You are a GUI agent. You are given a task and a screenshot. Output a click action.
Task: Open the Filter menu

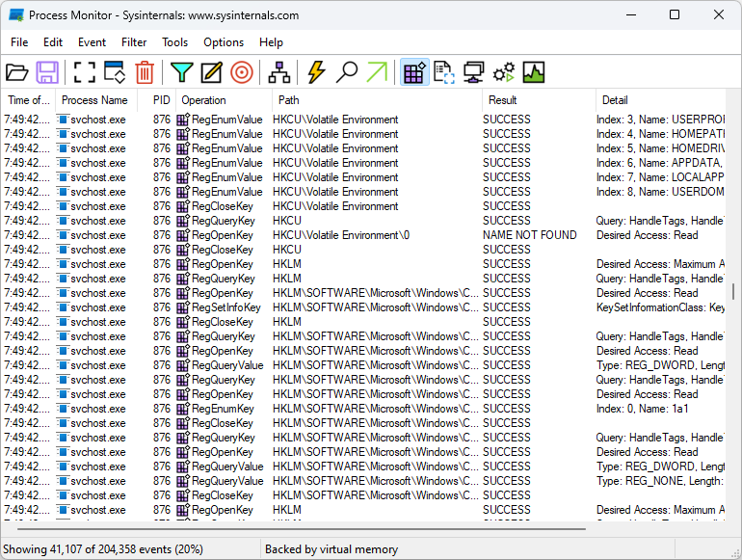click(x=134, y=42)
